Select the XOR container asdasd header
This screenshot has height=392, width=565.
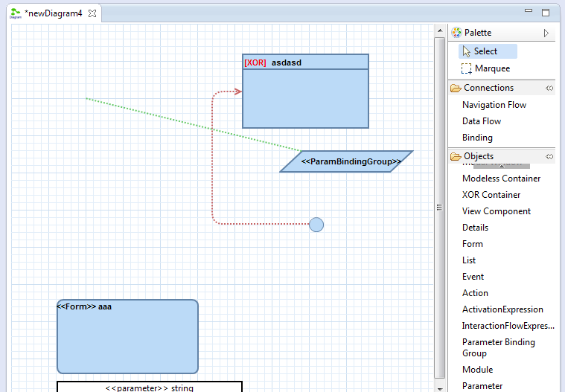coord(305,62)
